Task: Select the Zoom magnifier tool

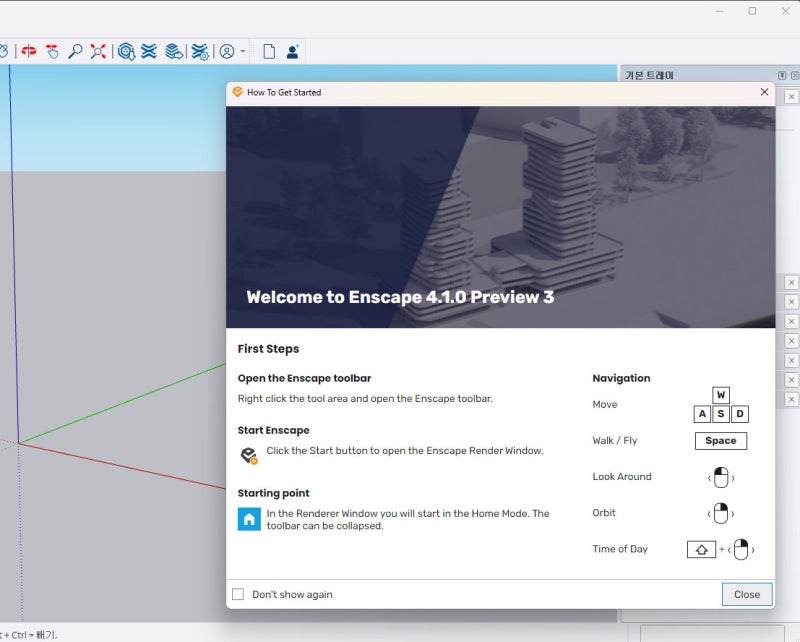Action: click(x=75, y=51)
